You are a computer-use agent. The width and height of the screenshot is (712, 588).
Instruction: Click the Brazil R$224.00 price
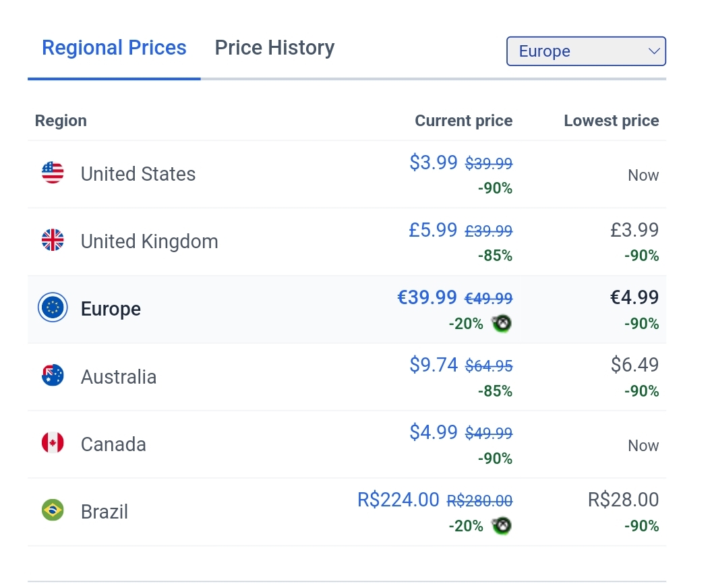pyautogui.click(x=398, y=500)
